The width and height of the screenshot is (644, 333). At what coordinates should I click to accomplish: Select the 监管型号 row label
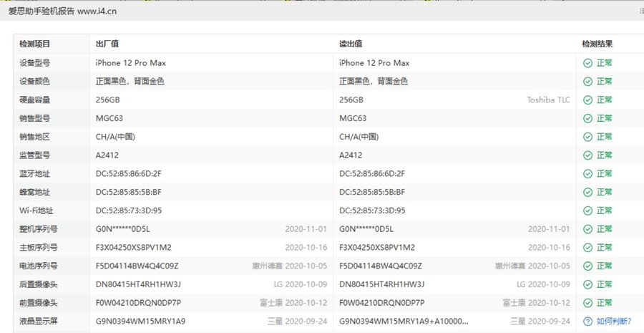34,155
